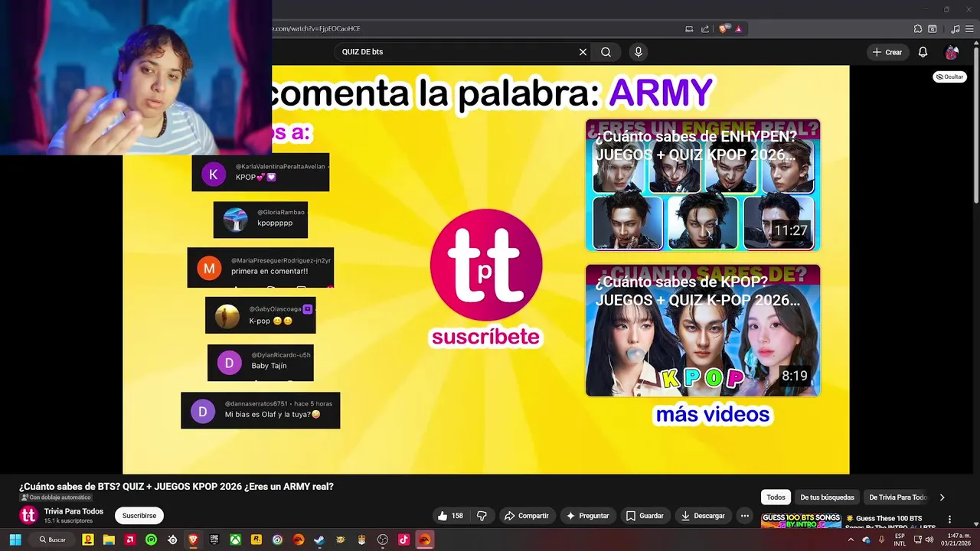Open Rockstar Games Launcher from taskbar
Screen dimensions: 980x551
pos(256,540)
